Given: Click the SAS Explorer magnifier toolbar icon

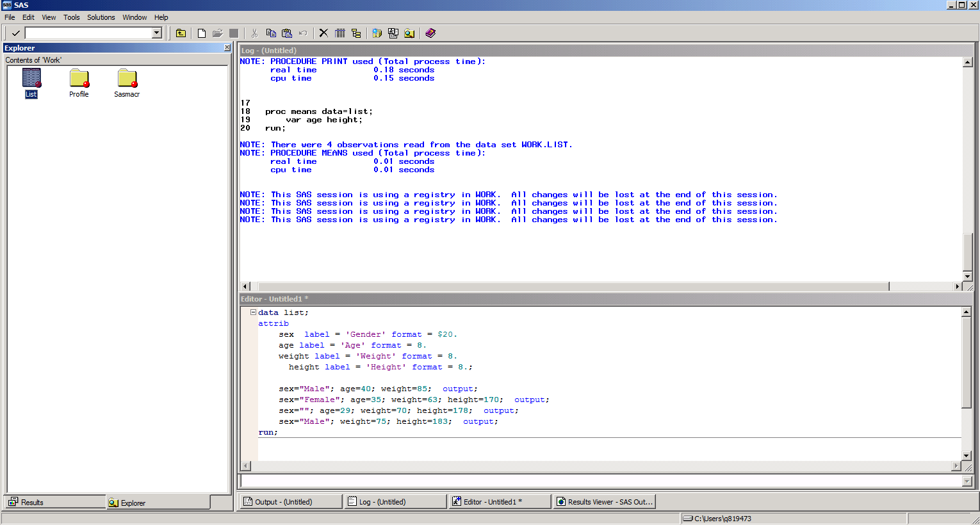Looking at the screenshot, I should [409, 33].
